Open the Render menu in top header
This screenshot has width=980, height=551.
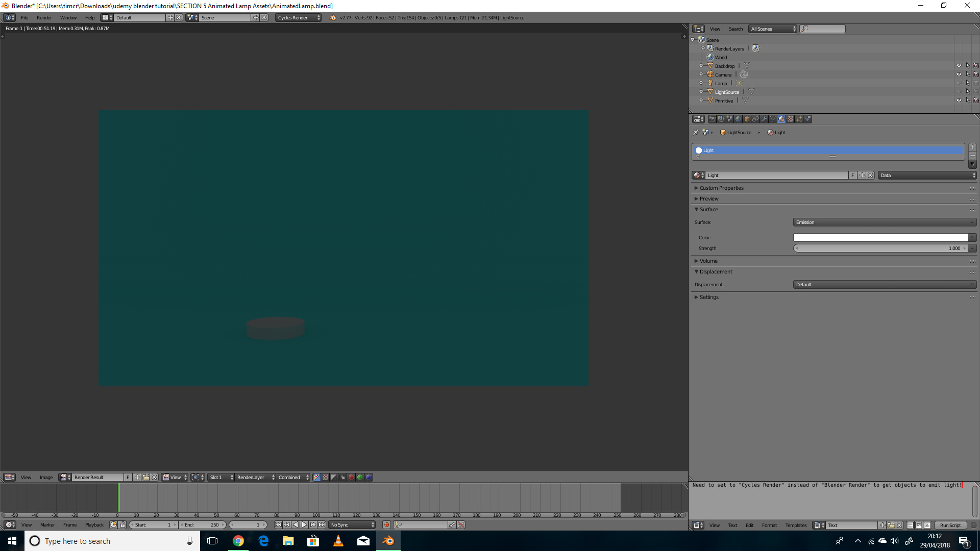point(44,17)
